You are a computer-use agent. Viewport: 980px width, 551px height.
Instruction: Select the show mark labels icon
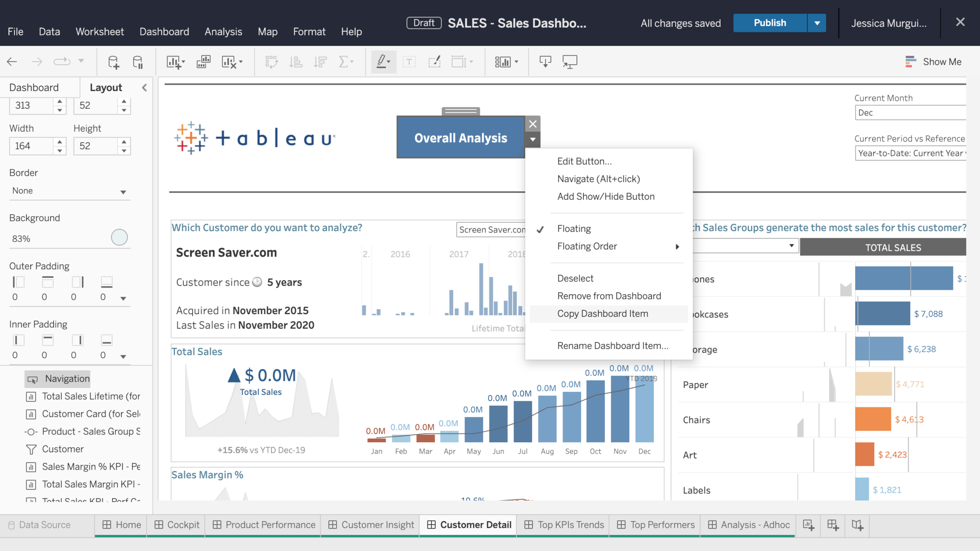click(410, 61)
